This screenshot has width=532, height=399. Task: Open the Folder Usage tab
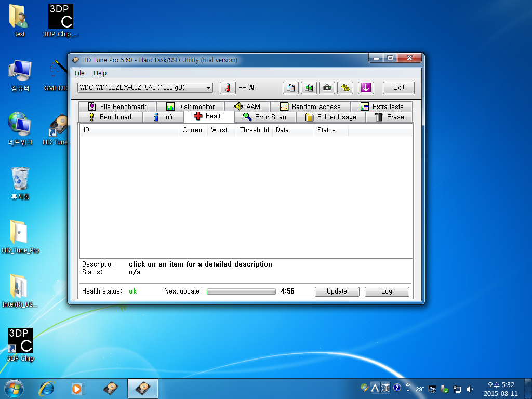click(x=331, y=117)
